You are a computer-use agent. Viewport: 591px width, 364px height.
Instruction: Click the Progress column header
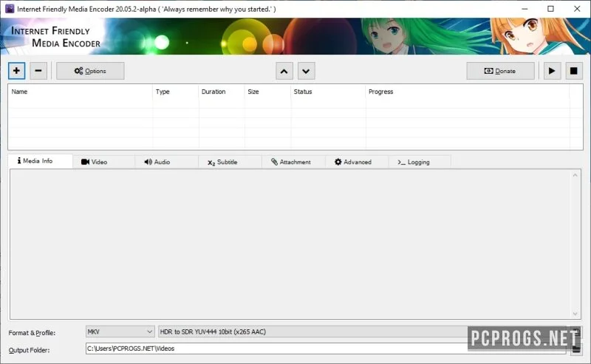click(468, 92)
